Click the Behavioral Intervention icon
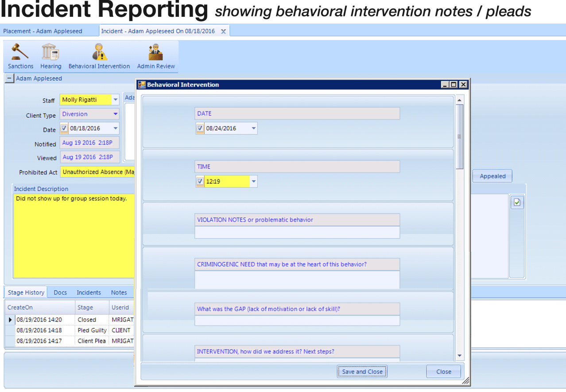The height and width of the screenshot is (392, 566). click(x=99, y=56)
